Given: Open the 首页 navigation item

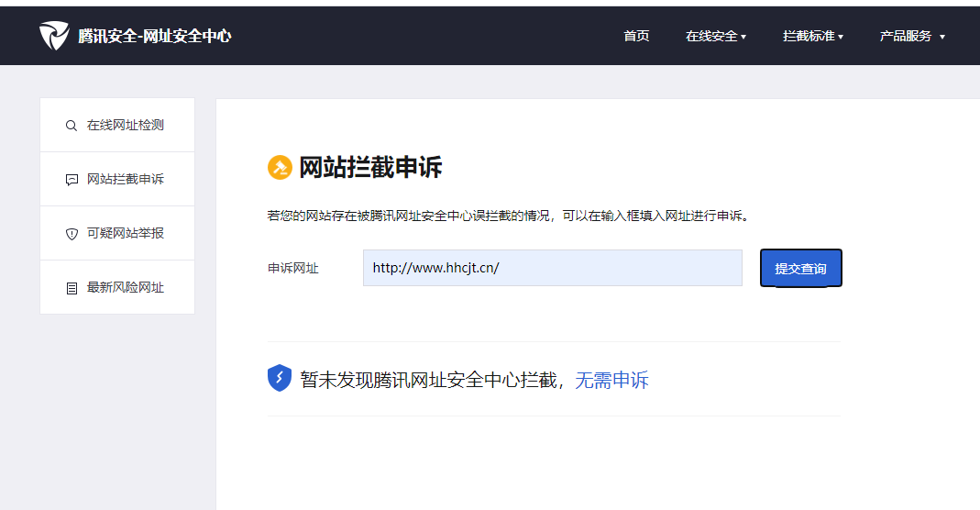Looking at the screenshot, I should coord(636,37).
